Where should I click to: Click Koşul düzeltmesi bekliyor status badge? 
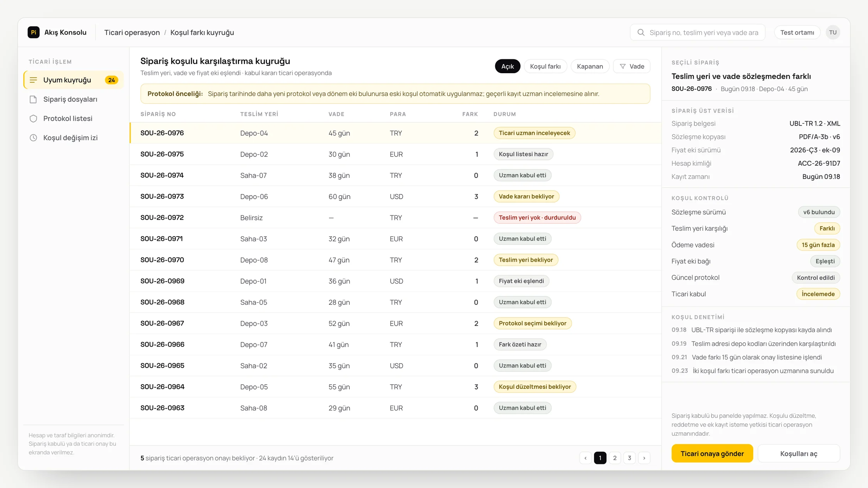pos(535,387)
